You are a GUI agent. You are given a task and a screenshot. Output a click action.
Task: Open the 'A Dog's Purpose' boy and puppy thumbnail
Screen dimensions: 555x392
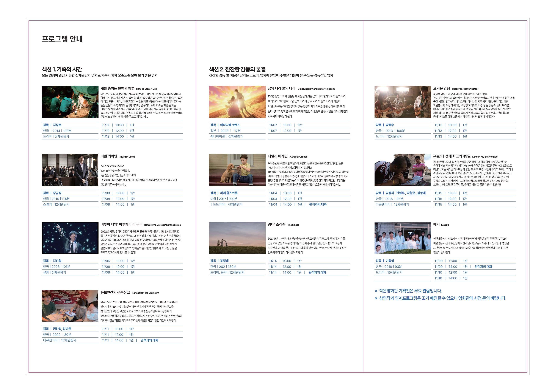coord(237,170)
